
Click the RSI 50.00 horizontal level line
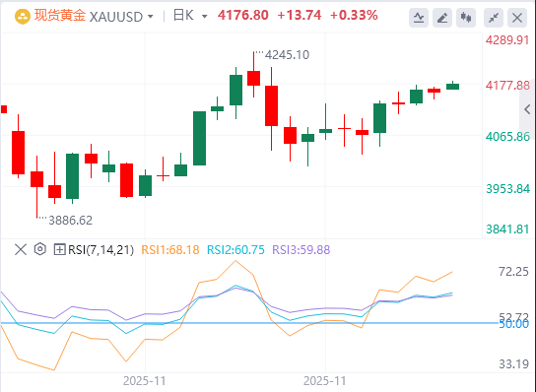(x=251, y=323)
